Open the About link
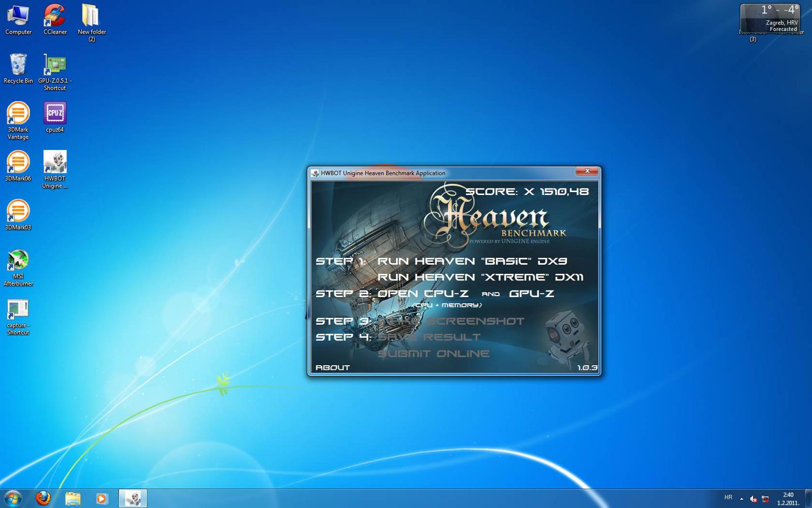Screen dimensions: 812x508 (332, 368)
